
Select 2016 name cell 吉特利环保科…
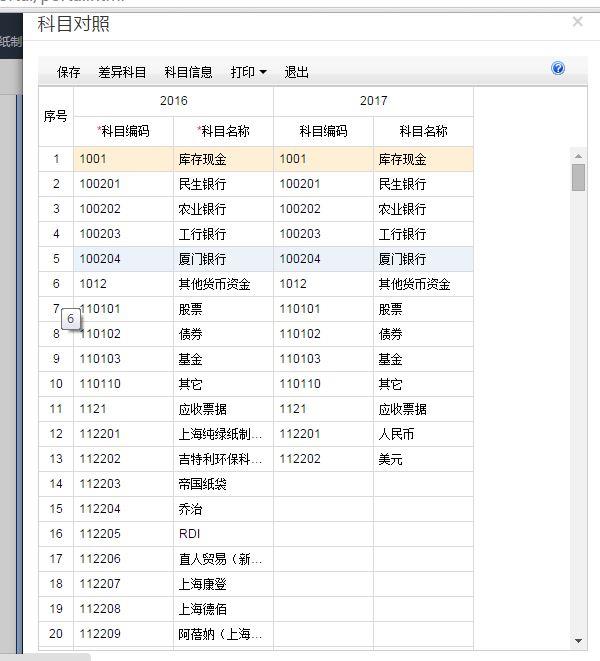click(223, 459)
